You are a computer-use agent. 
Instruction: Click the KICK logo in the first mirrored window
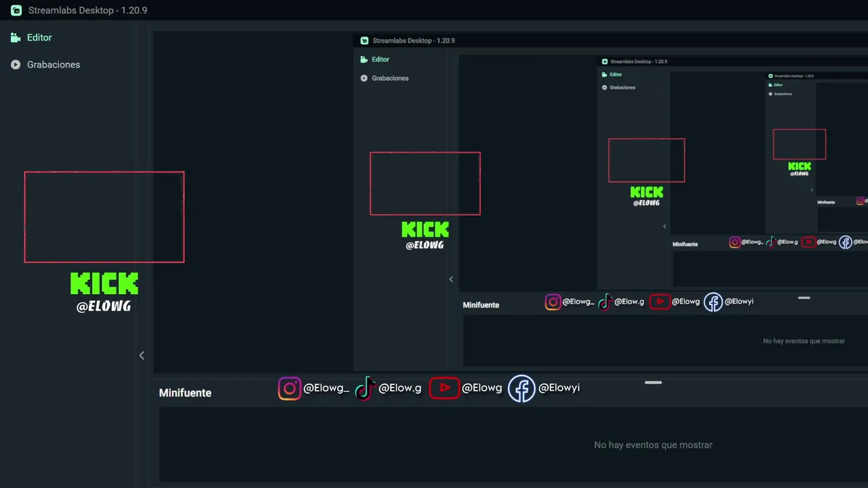[x=425, y=230]
